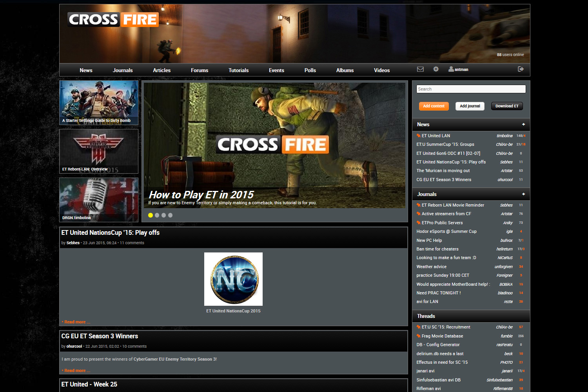Open delirium.db needs a last thread
This screenshot has width=588, height=392.
tap(440, 354)
